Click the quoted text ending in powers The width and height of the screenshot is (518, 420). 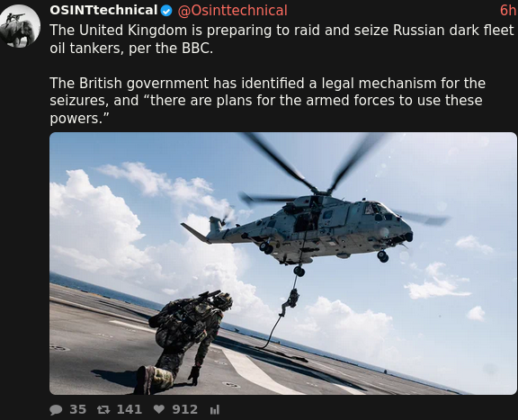click(x=266, y=109)
